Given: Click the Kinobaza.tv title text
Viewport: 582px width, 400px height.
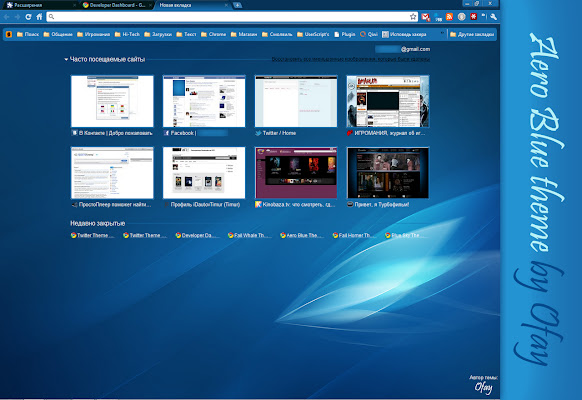Looking at the screenshot, I should pyautogui.click(x=299, y=205).
